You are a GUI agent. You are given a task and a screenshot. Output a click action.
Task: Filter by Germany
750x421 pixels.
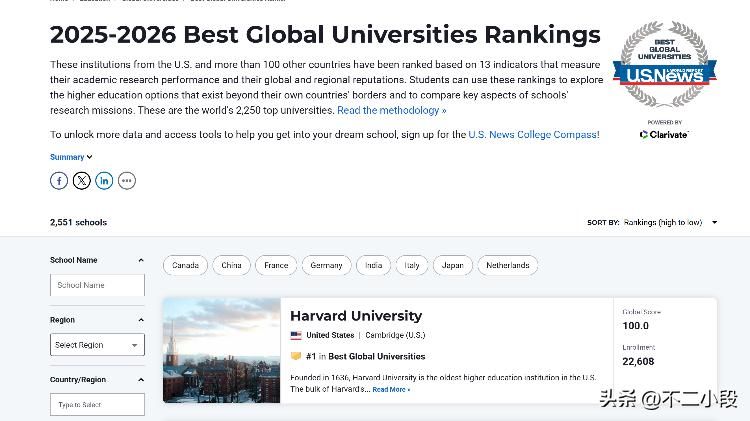[326, 266]
